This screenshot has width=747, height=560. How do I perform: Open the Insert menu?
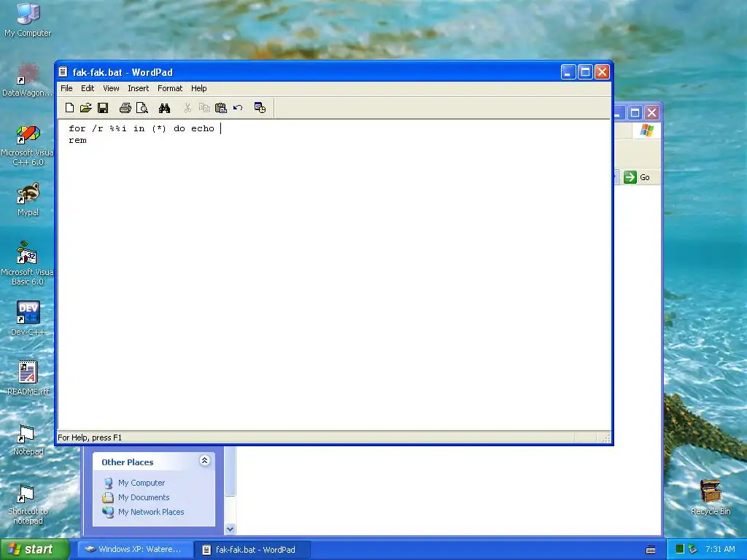(138, 88)
